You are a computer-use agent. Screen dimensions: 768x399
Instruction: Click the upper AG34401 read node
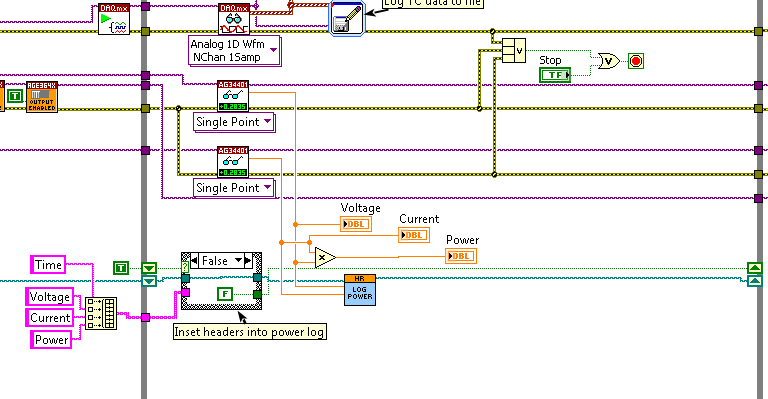point(233,96)
